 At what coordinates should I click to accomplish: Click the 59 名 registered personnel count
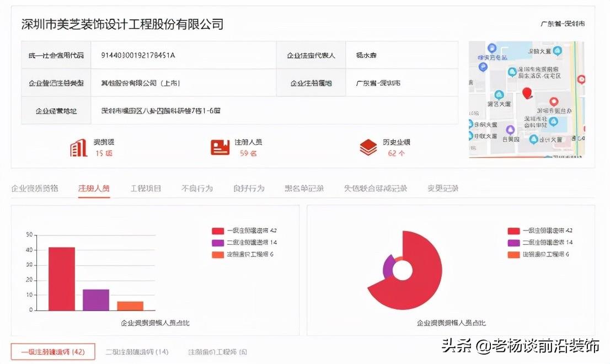tap(248, 153)
